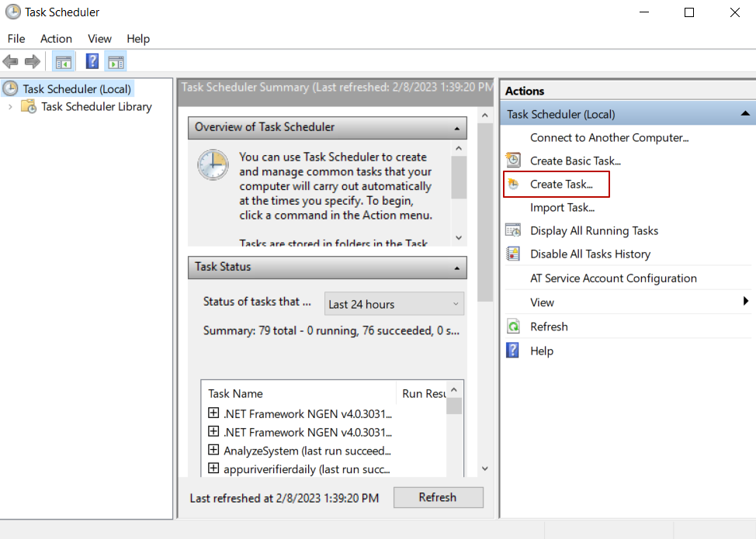
Task: Click the Forward arrow toolbar icon
Action: tap(32, 61)
